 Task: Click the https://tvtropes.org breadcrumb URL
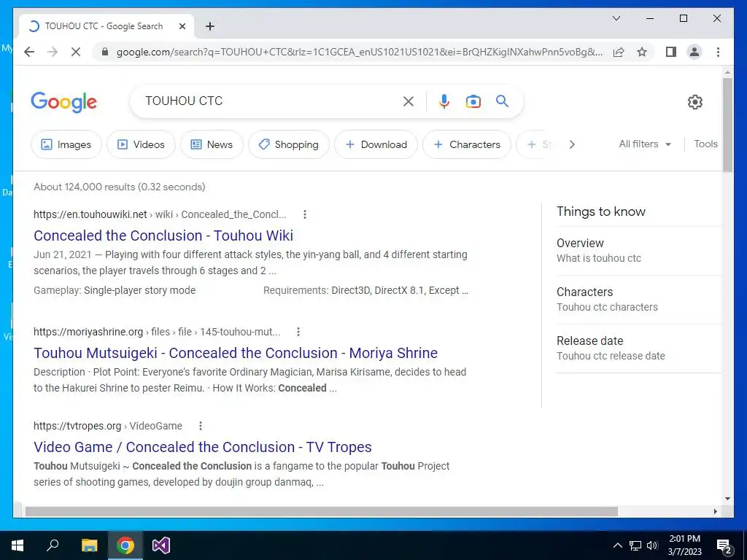pyautogui.click(x=77, y=426)
